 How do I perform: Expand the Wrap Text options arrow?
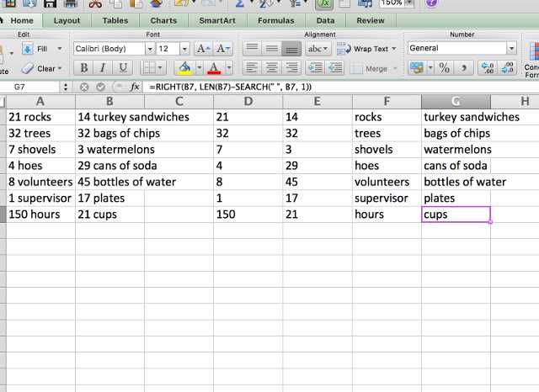click(x=394, y=49)
